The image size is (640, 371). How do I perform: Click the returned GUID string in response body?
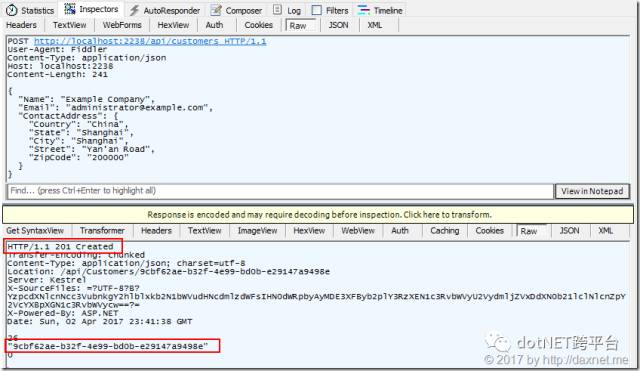coord(108,346)
